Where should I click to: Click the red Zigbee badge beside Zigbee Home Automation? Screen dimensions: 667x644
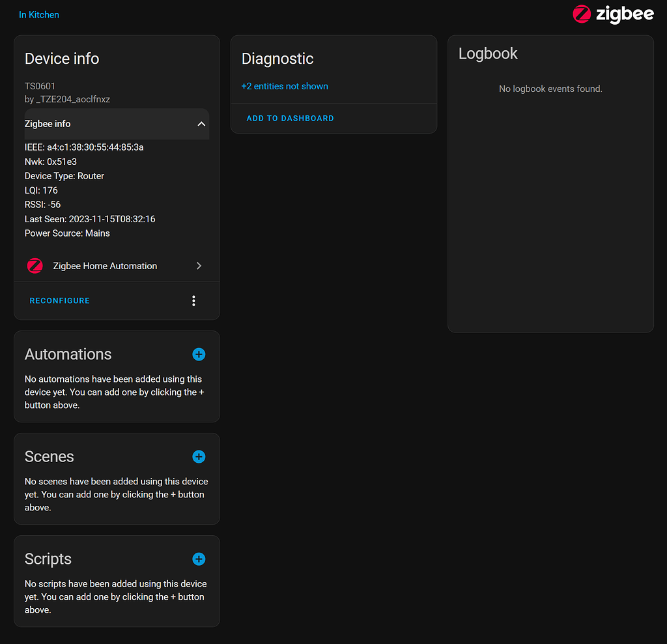(35, 265)
